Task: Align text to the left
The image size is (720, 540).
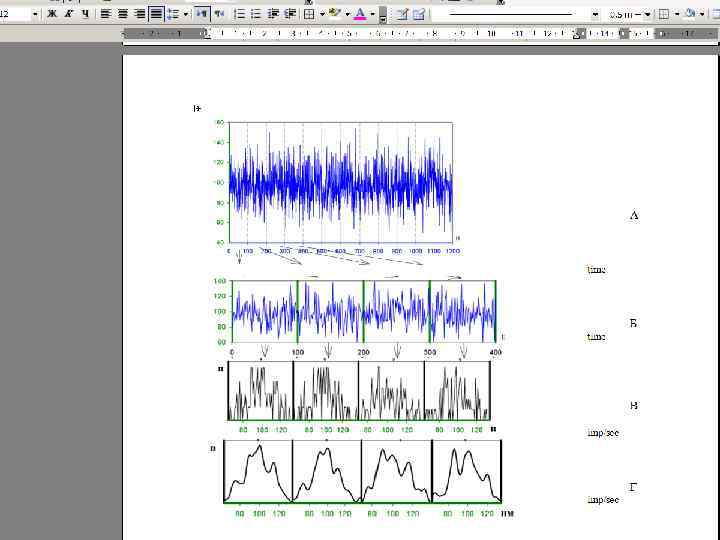Action: [106, 14]
